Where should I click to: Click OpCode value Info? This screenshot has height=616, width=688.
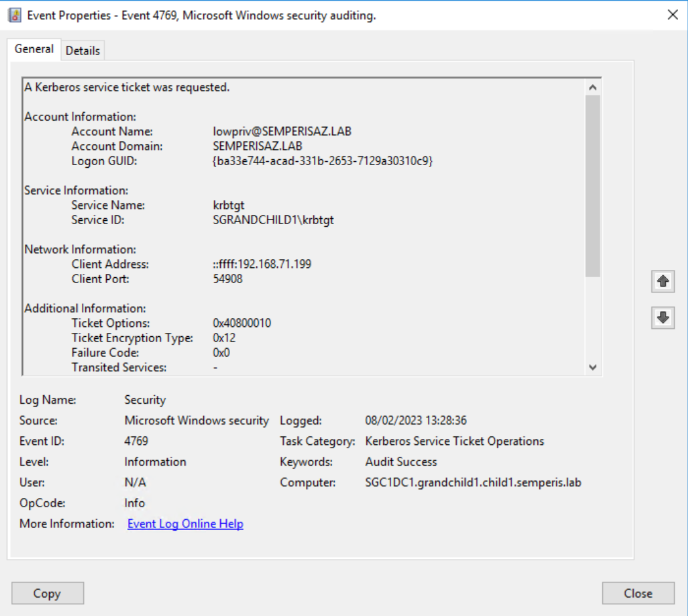point(134,503)
